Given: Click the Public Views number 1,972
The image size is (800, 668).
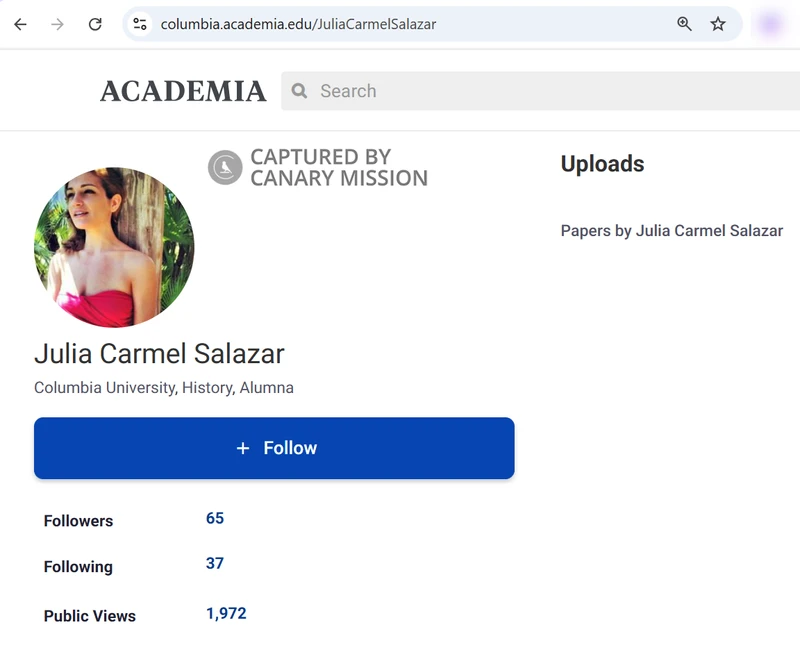Looking at the screenshot, I should (226, 613).
